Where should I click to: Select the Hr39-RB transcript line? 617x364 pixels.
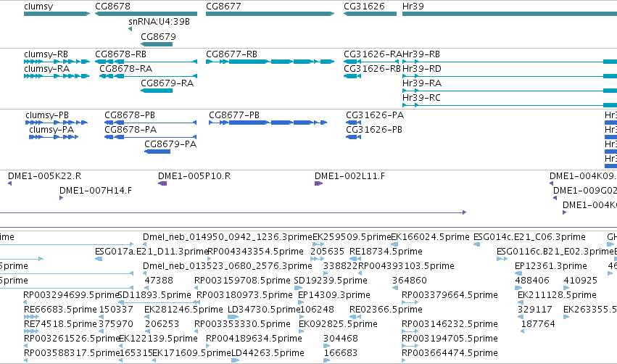point(510,62)
